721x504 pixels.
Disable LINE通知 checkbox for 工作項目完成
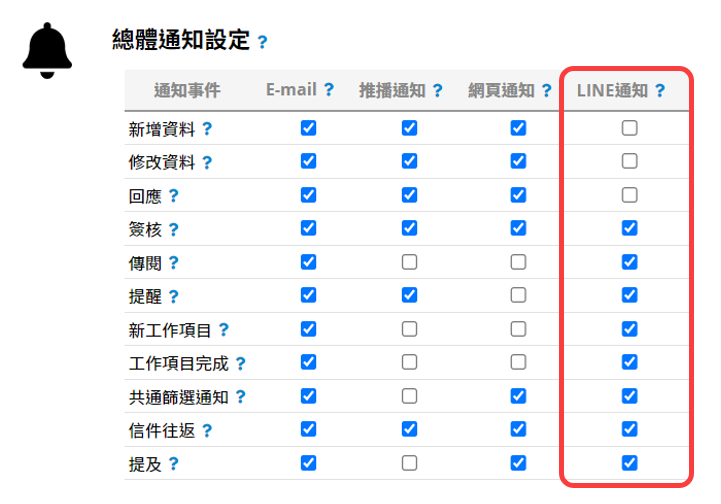point(629,362)
